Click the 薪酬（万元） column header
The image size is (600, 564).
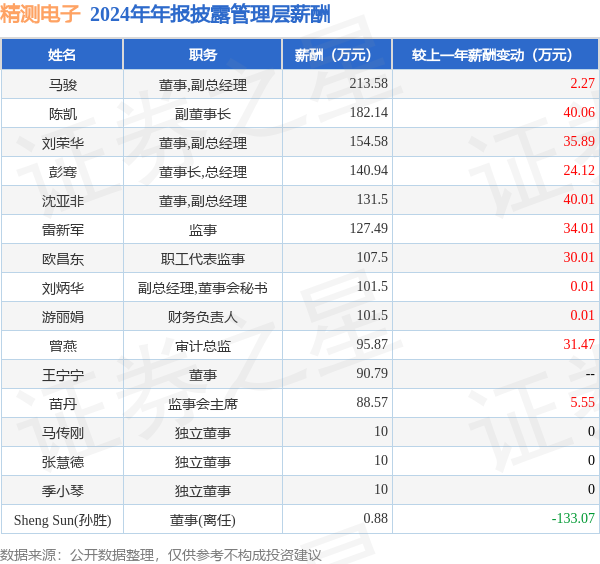click(337, 55)
